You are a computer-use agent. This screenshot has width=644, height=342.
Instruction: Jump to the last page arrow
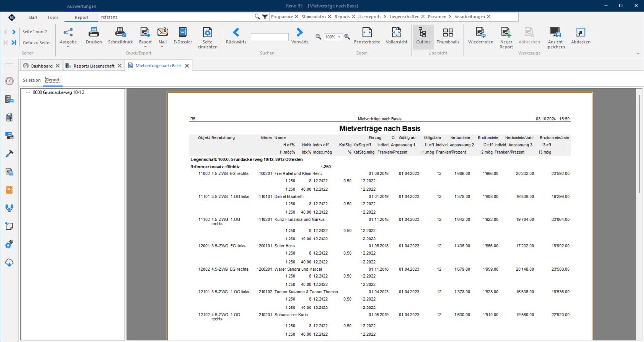click(x=14, y=43)
